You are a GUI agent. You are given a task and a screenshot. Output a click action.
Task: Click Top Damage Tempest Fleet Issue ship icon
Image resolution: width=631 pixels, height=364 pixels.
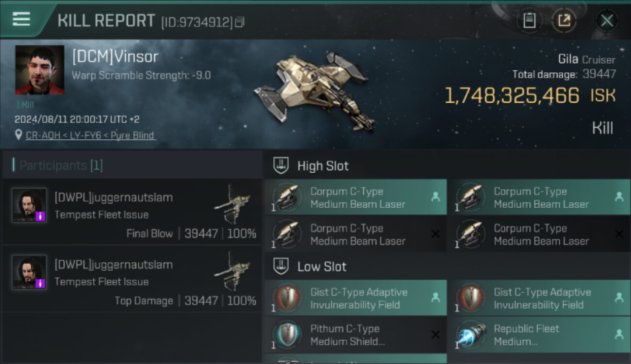(x=232, y=272)
